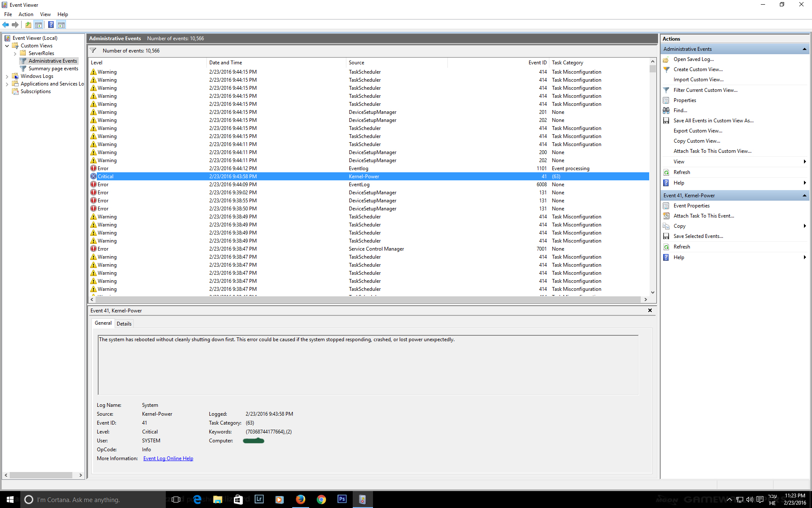Open the Event Log Online Help link

click(x=168, y=458)
